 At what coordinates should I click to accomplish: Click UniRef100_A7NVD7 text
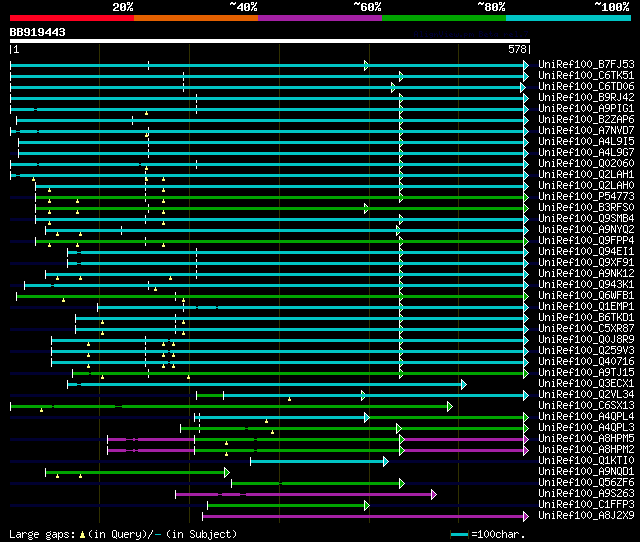coord(586,131)
